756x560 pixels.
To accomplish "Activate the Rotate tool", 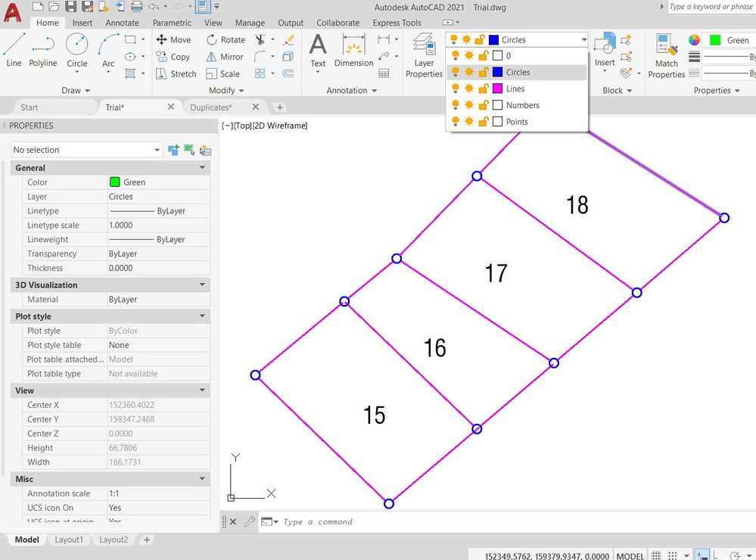I will [226, 39].
